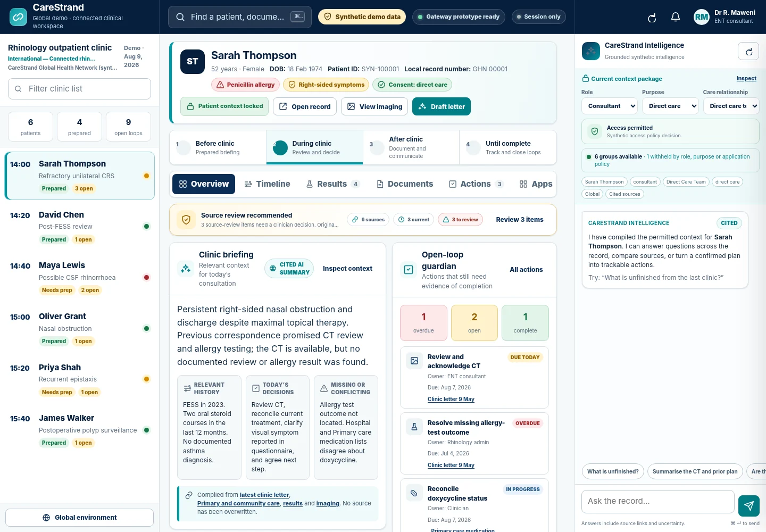Select the 14:20 David Chen appointment

coord(79,227)
